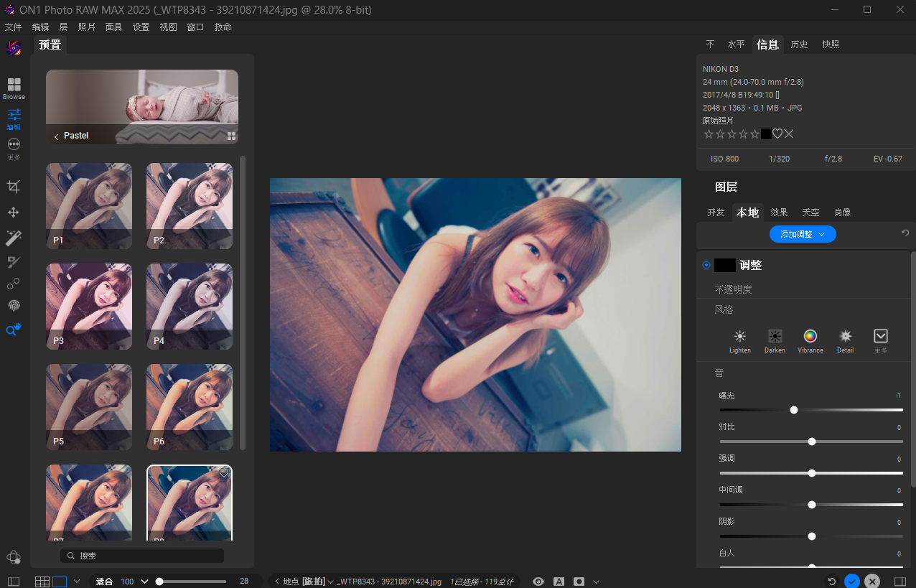Click the zoom slider in bottom bar
Screen dimensions: 916x588
192,582
